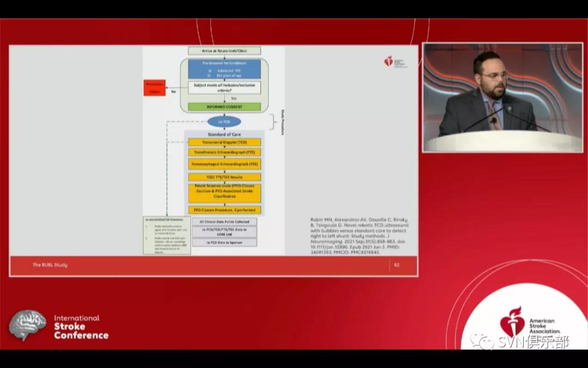Click the International Stroke Conference brain logo
The height and width of the screenshot is (368, 588).
click(27, 325)
